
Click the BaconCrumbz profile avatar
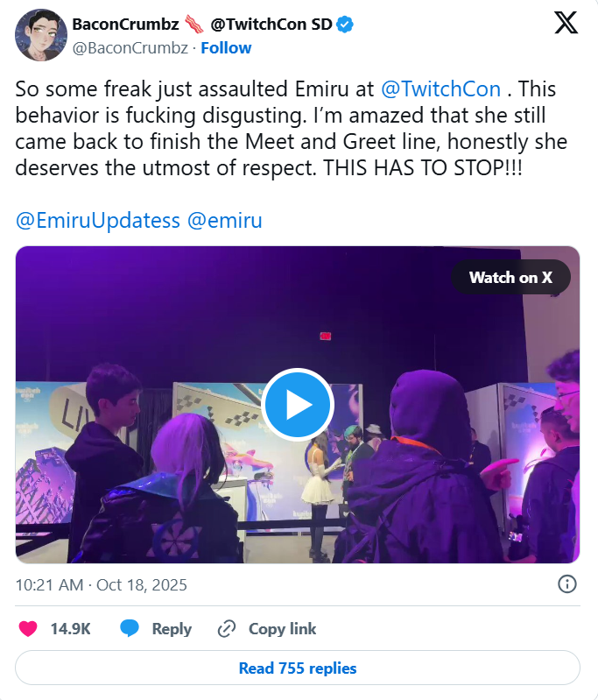coord(37,34)
